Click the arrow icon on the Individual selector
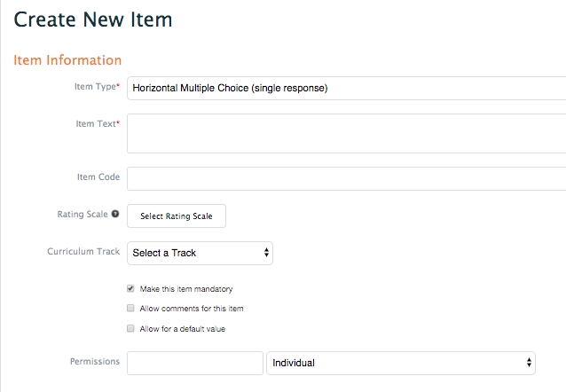566x392 pixels. 530,363
